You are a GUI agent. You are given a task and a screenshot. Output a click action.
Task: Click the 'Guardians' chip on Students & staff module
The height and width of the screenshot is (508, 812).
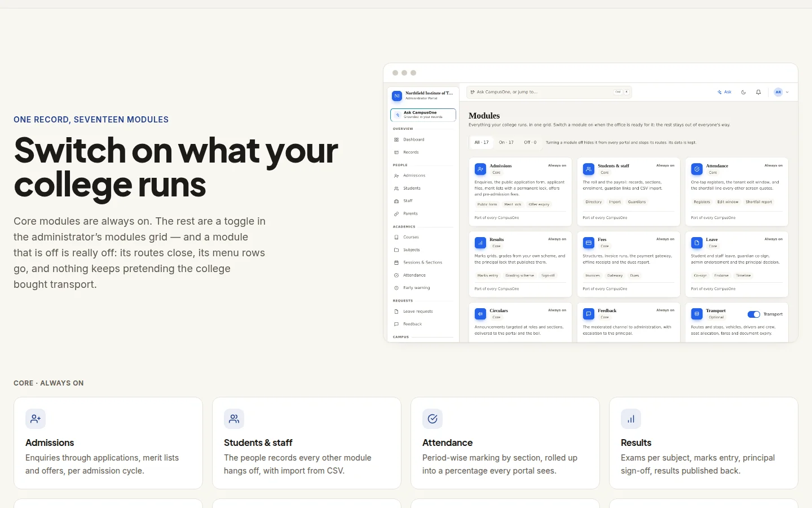[637, 202]
